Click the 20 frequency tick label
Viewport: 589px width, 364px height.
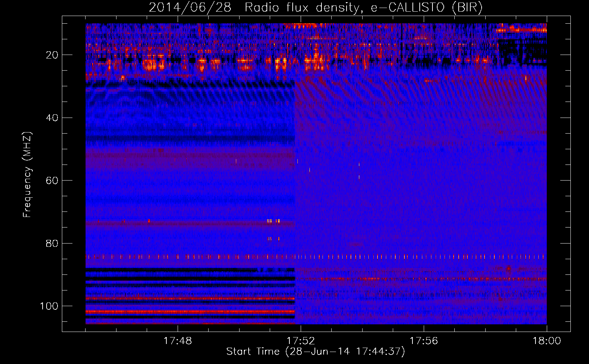pyautogui.click(x=52, y=55)
